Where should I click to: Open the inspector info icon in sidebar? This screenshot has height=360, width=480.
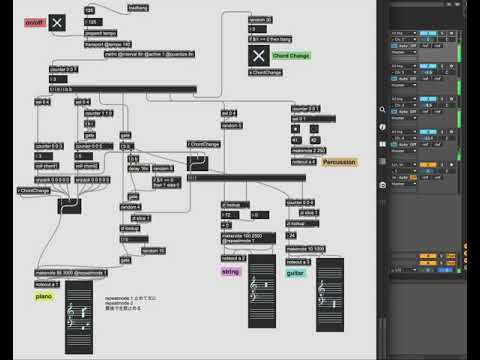[382, 127]
